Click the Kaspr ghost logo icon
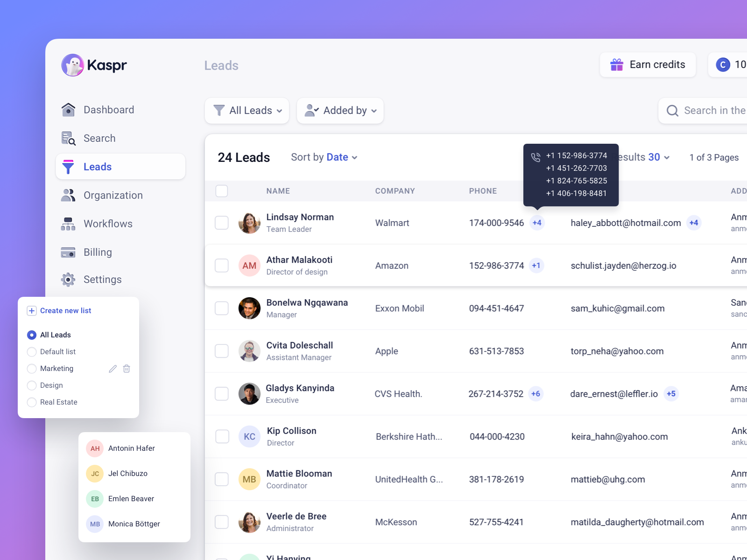Image resolution: width=747 pixels, height=560 pixels. [x=72, y=65]
